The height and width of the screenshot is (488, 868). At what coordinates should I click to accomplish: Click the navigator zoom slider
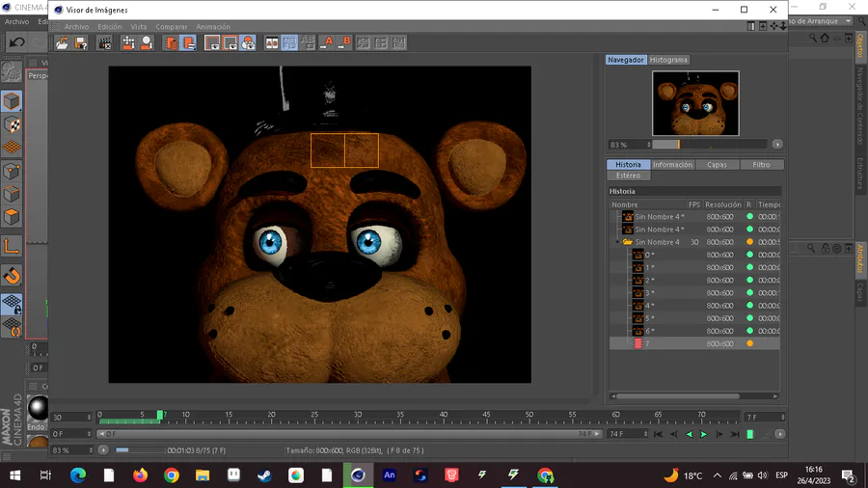tap(710, 145)
